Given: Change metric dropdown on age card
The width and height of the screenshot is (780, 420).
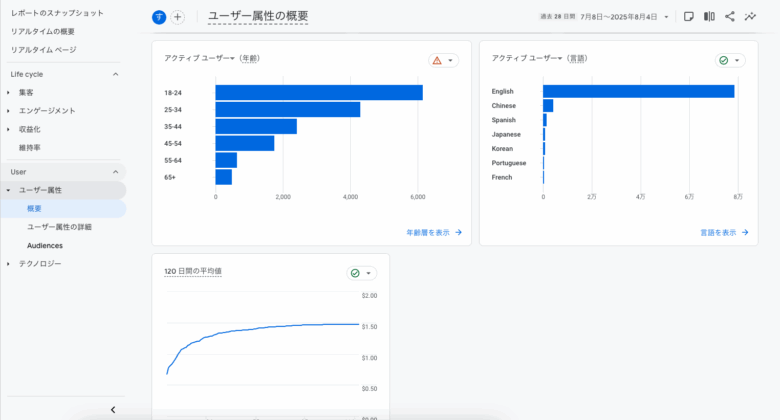Looking at the screenshot, I should [x=199, y=58].
